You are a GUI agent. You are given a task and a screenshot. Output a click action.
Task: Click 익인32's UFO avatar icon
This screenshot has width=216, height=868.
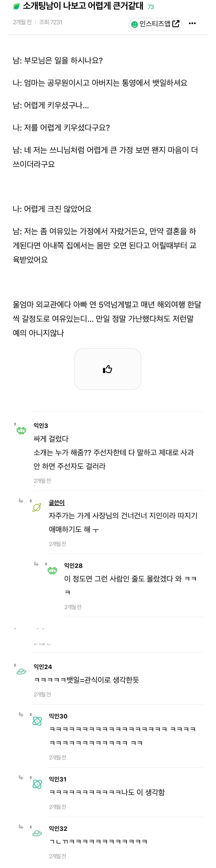(x=37, y=833)
